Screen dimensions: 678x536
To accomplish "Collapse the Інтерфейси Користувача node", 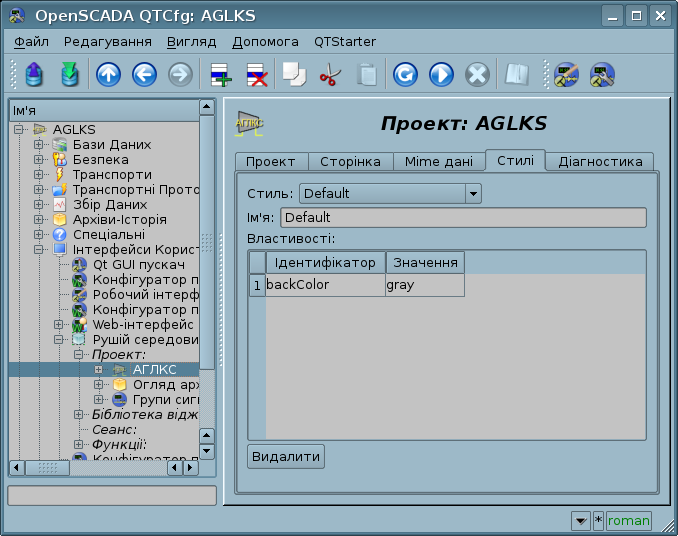I will (x=38, y=249).
